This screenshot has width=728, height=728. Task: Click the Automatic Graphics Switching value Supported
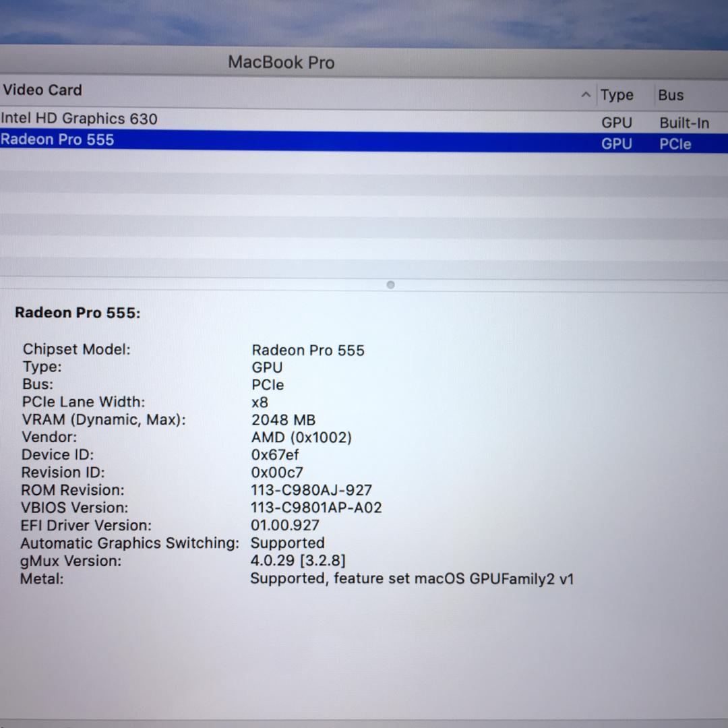(287, 543)
